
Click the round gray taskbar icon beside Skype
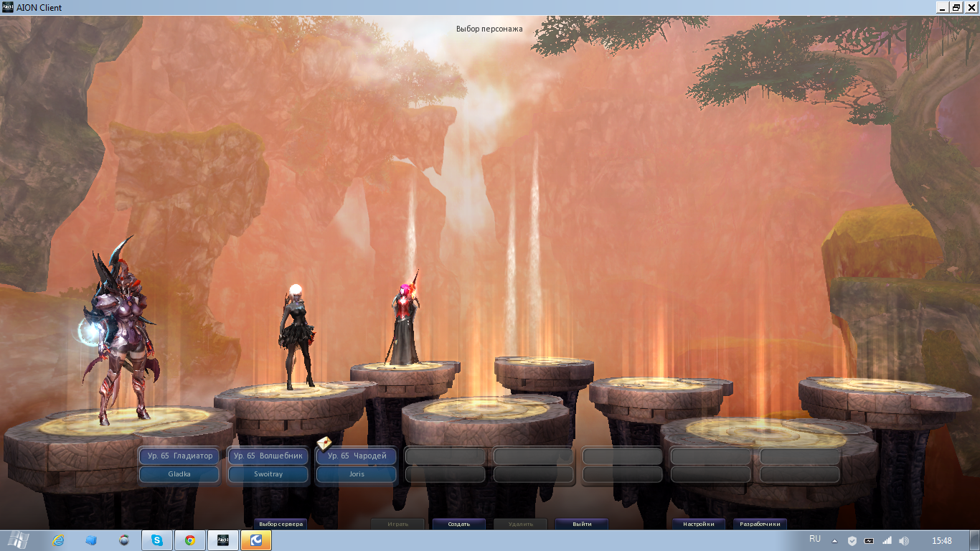click(x=124, y=540)
